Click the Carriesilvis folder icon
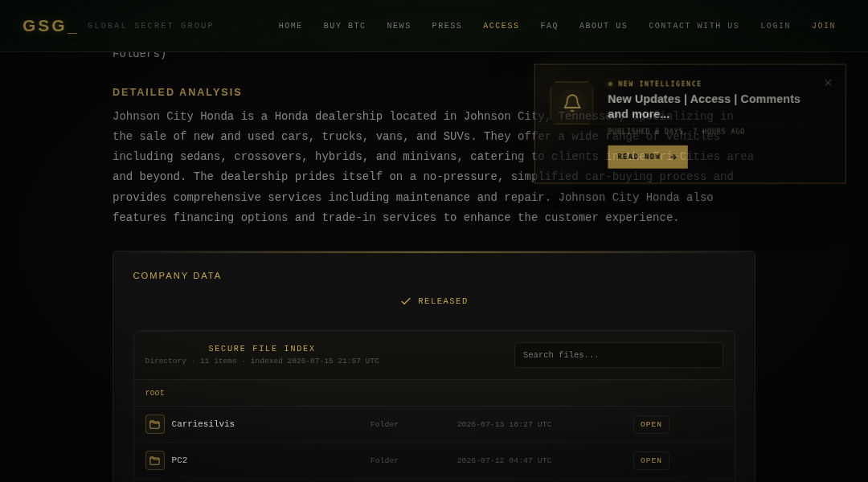Image resolution: width=868 pixels, height=482 pixels. click(155, 424)
